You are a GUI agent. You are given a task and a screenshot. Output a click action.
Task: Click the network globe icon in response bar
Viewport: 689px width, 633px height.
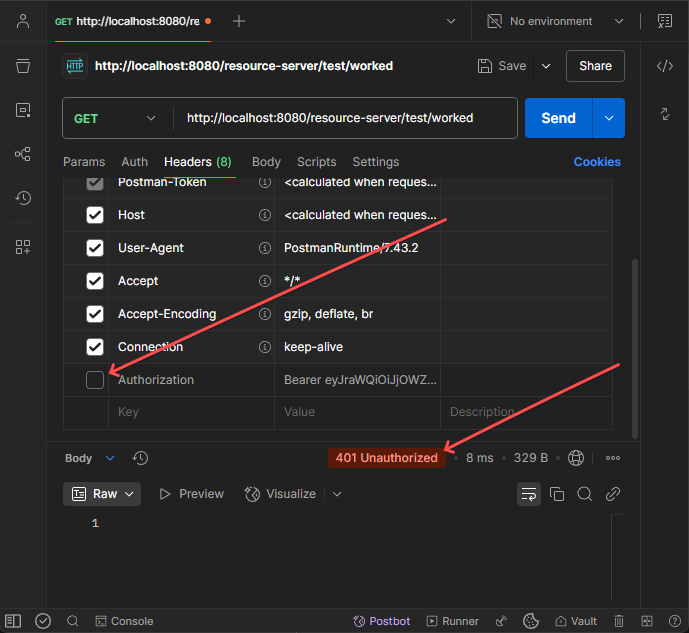[x=576, y=458]
